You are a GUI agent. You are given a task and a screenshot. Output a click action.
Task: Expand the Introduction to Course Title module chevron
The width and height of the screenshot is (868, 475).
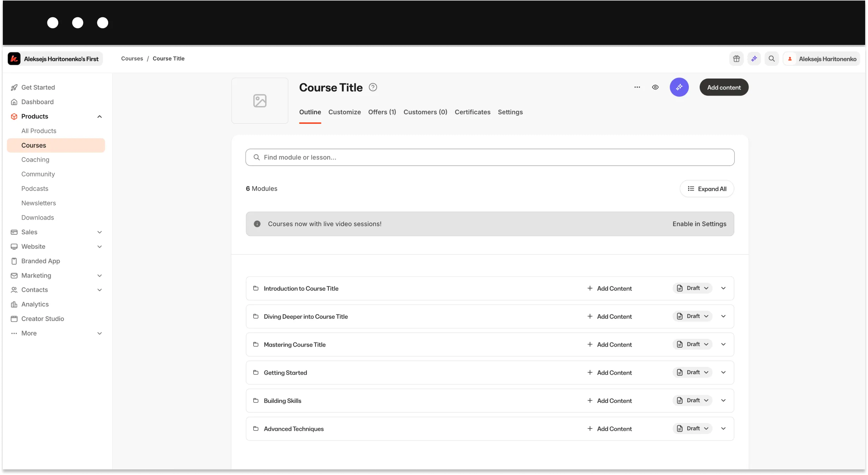723,288
